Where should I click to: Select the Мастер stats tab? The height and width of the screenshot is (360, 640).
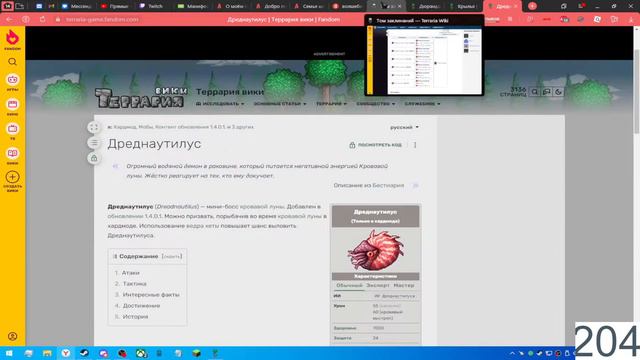point(404,285)
